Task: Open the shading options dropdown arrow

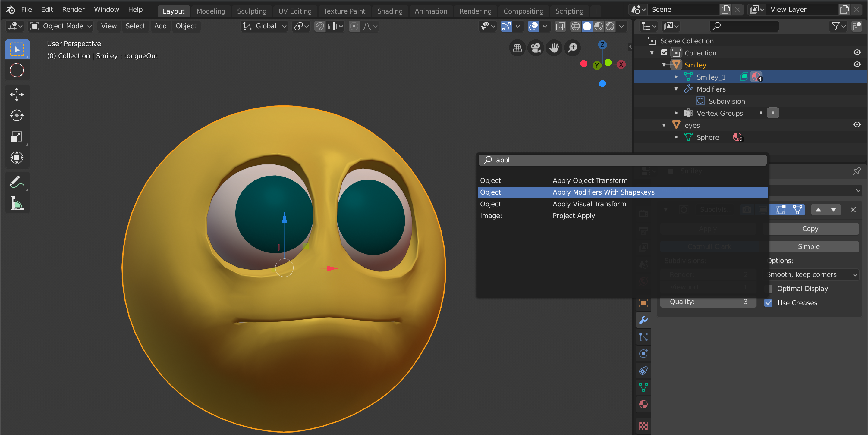Action: pos(622,26)
